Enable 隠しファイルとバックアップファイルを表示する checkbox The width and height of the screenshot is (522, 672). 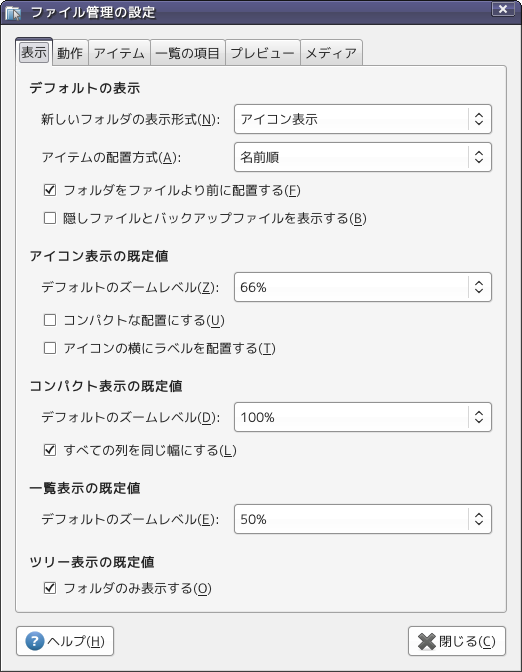point(50,218)
